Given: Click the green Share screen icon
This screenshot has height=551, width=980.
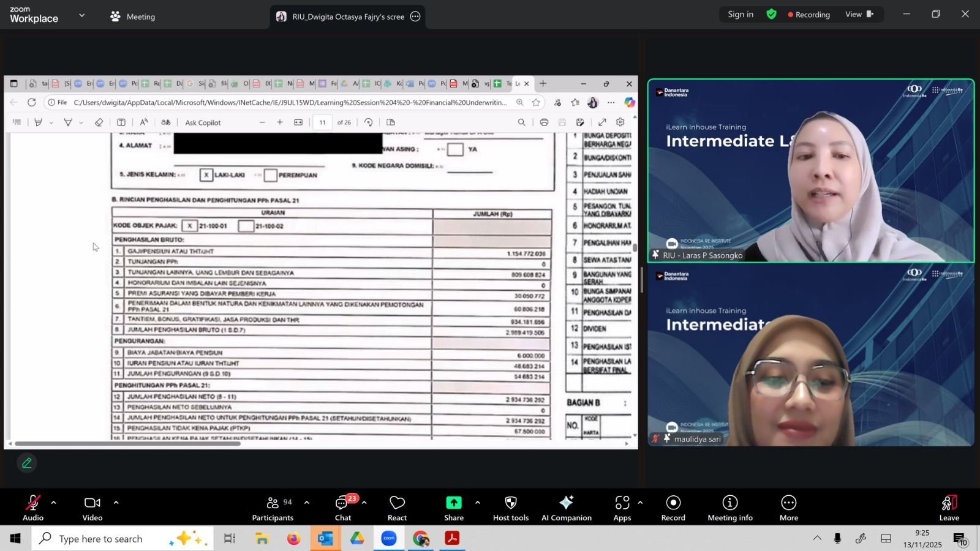Looking at the screenshot, I should (x=454, y=503).
